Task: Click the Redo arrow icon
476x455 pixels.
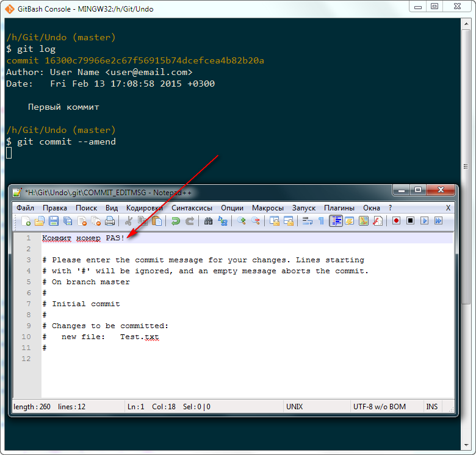Action: (x=190, y=221)
